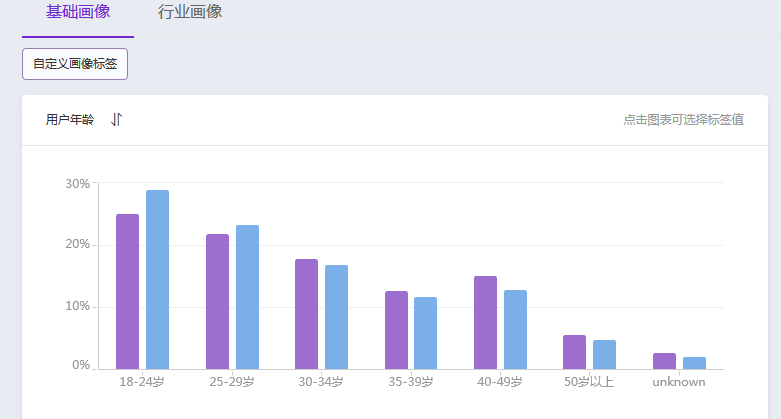
Task: Click the 0% y-axis label
Action: tap(81, 365)
